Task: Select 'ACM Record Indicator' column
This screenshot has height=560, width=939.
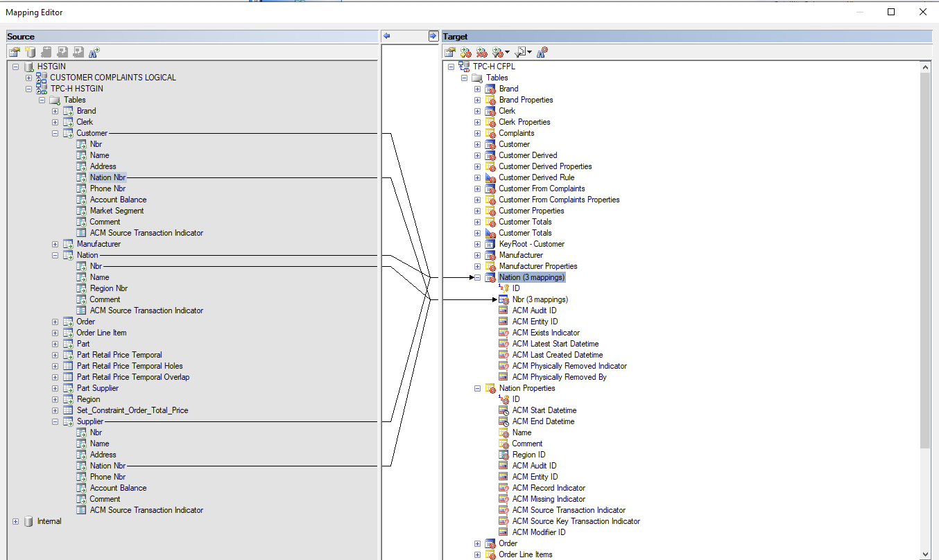Action: pos(549,488)
